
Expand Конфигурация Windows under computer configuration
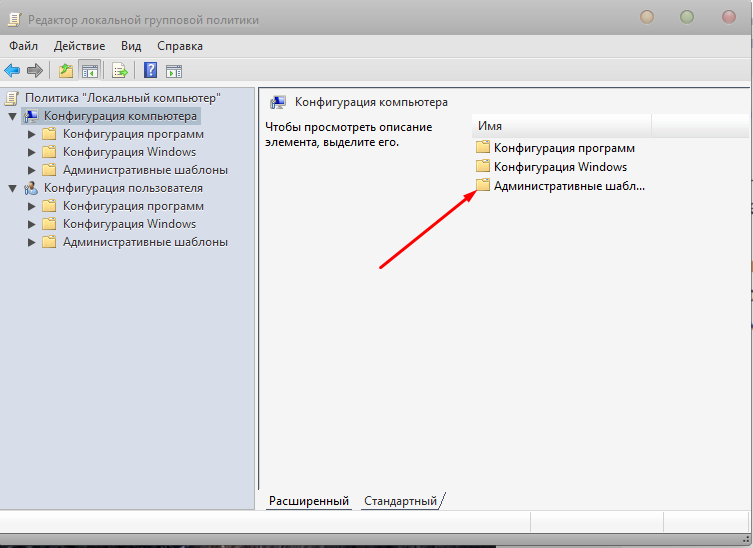point(32,152)
